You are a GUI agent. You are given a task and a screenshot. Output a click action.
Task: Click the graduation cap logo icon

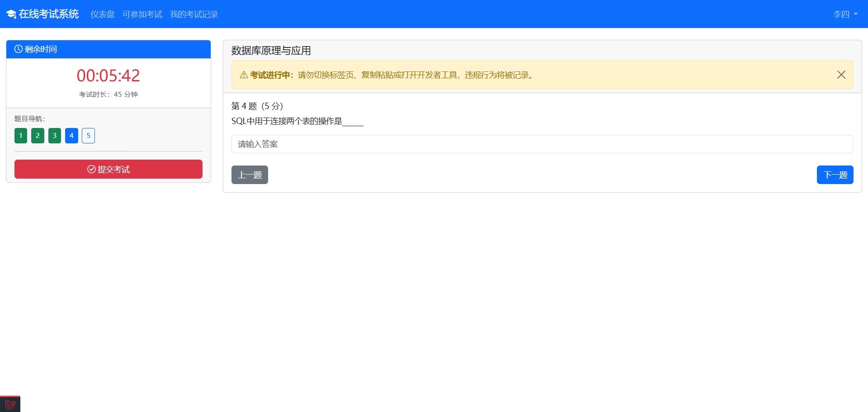click(x=11, y=14)
